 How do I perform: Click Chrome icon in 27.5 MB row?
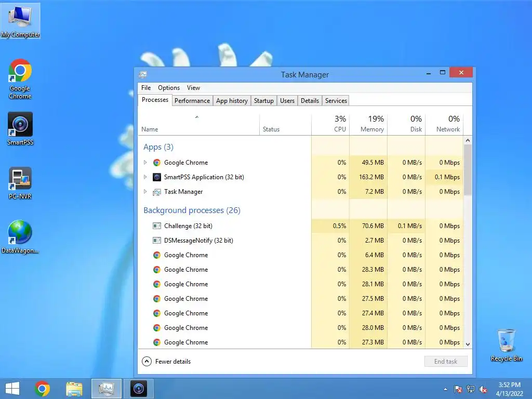157,299
